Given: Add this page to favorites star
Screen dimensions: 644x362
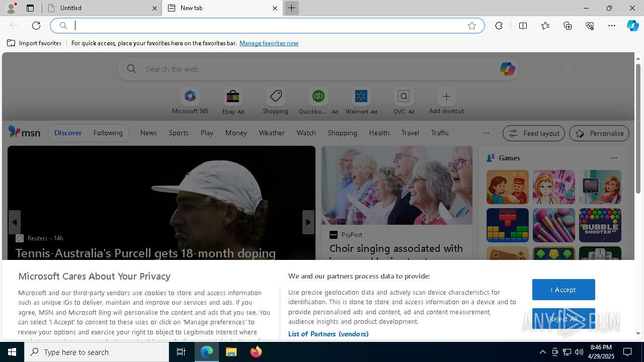Looking at the screenshot, I should tap(472, 26).
